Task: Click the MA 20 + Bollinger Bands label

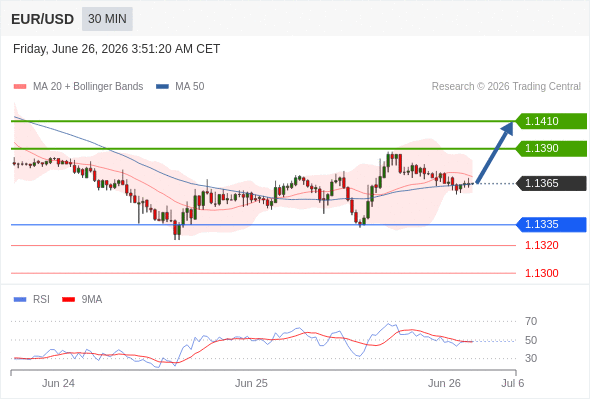Action: point(88,87)
